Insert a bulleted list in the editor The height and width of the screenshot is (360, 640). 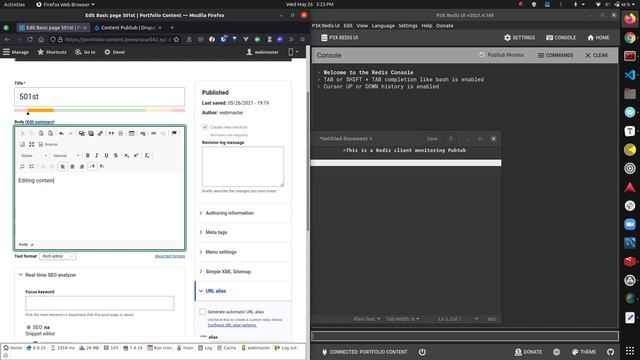31,167
